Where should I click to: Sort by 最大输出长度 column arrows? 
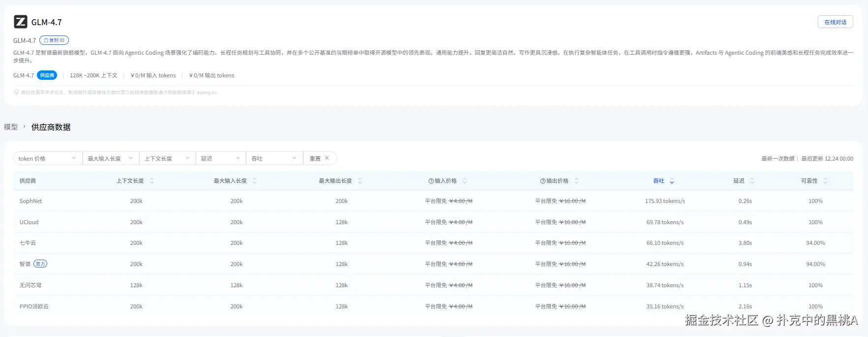click(360, 181)
